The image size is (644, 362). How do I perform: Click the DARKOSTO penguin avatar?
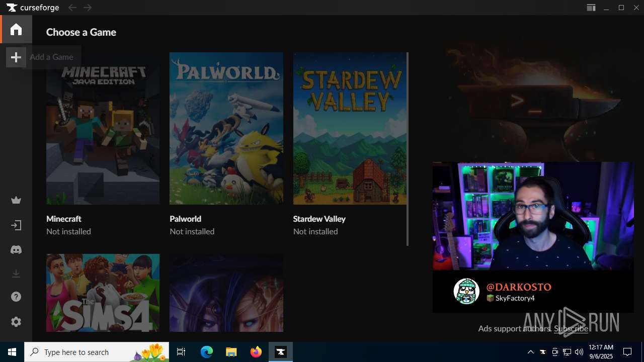click(466, 291)
